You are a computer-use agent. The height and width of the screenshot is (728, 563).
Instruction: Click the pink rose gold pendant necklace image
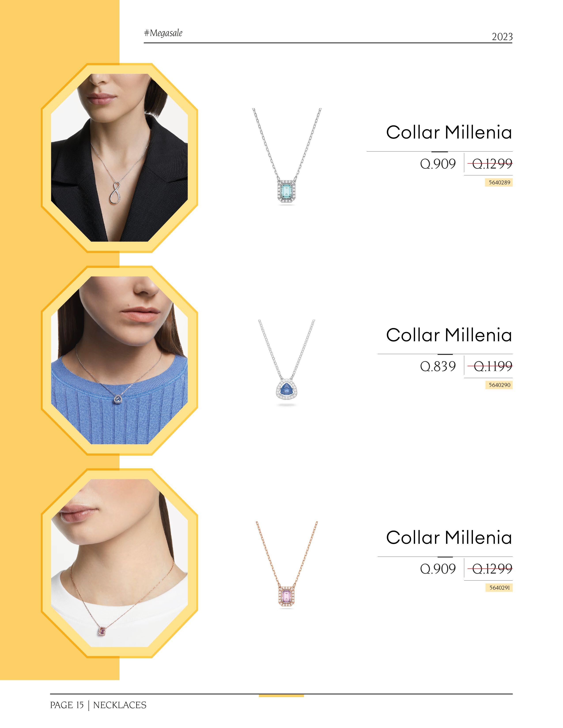pos(287,565)
